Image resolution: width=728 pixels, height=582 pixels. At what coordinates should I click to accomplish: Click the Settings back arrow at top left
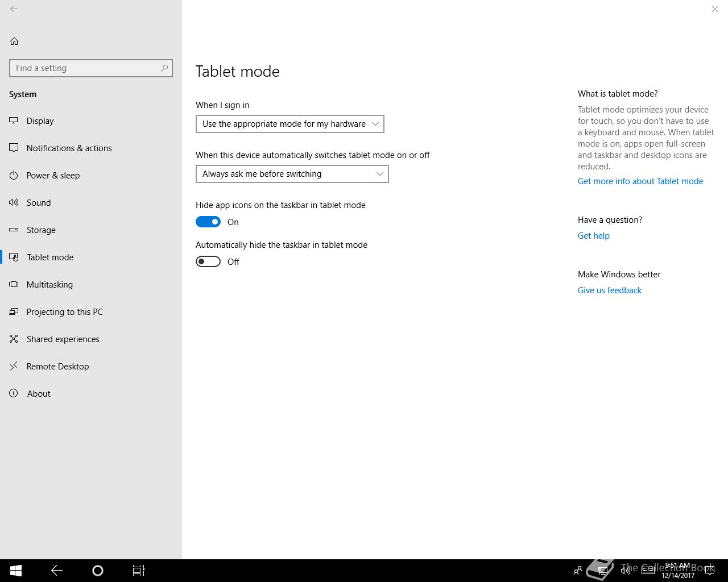pyautogui.click(x=14, y=9)
